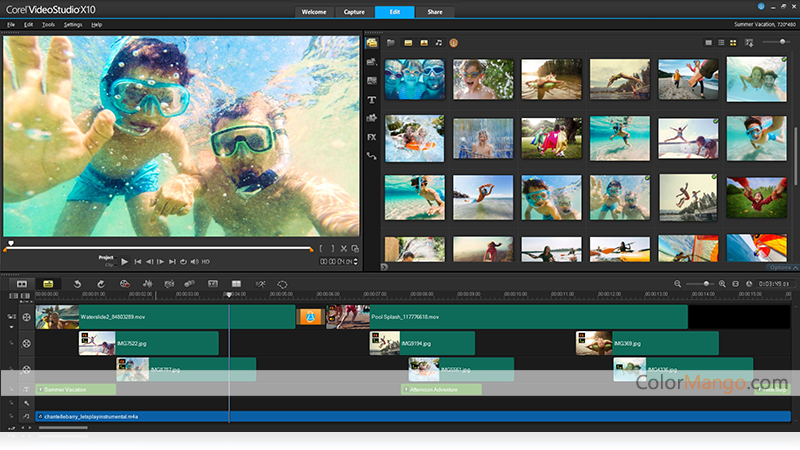Select the Waterslide2_84803289.mov clip

click(x=165, y=317)
